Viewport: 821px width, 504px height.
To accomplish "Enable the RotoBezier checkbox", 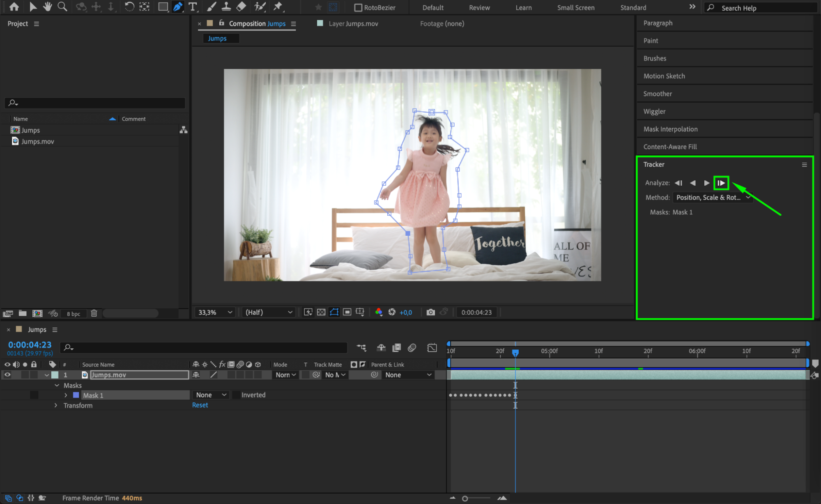I will 358,8.
